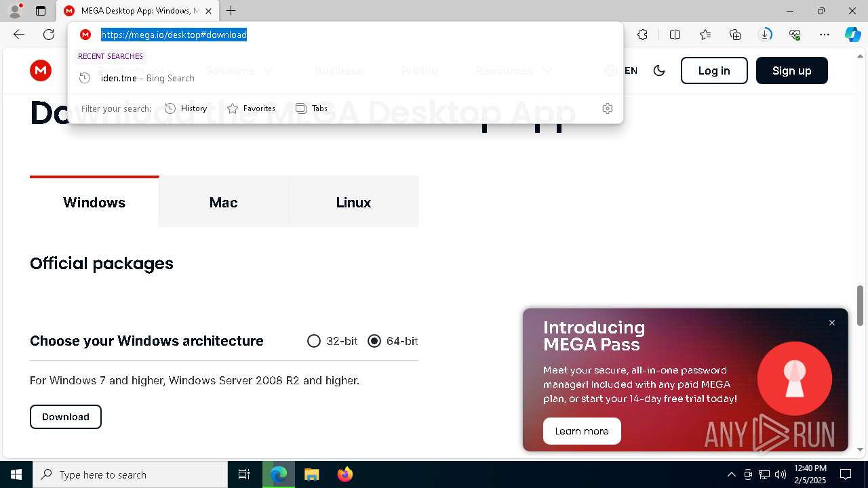Open the network tray icon
The width and height of the screenshot is (868, 488).
tap(764, 474)
